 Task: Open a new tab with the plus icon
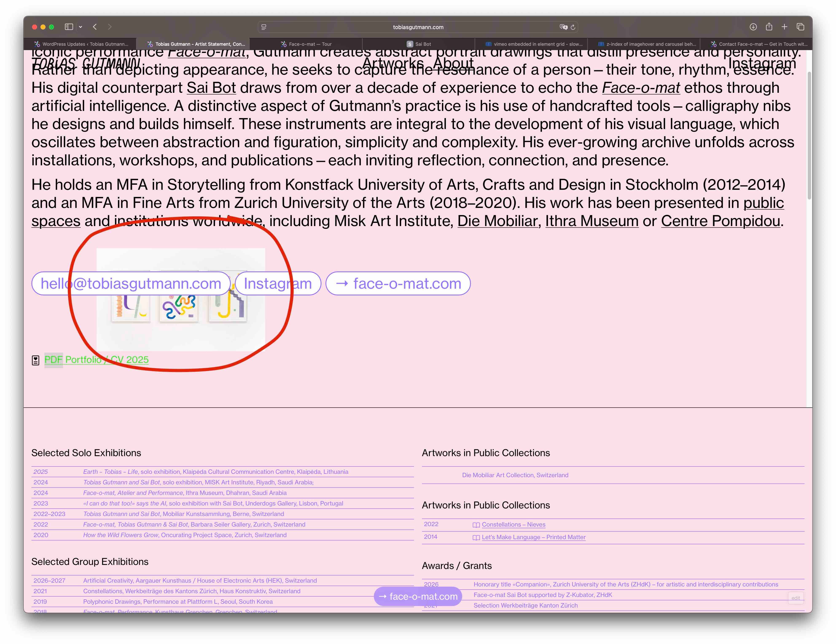[x=784, y=27]
